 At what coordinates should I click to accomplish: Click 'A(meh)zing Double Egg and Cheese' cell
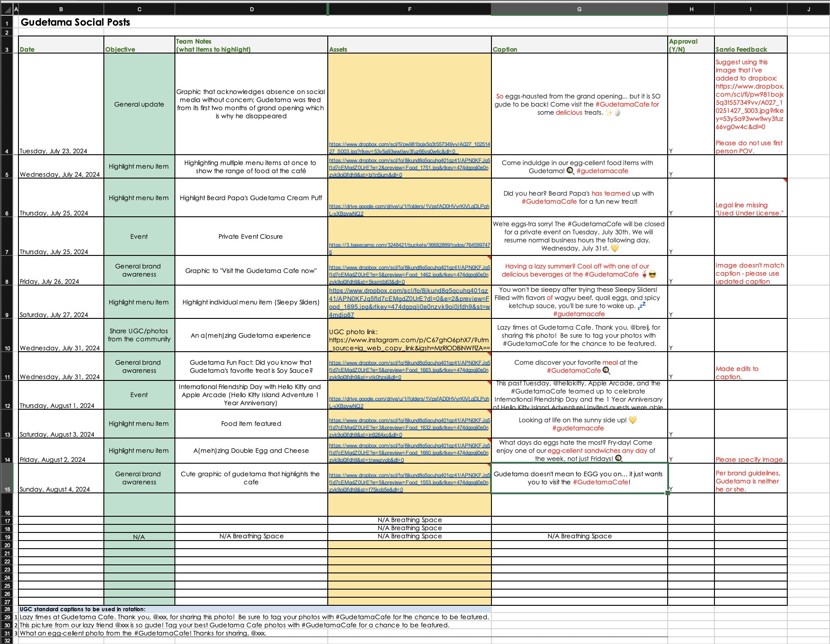pyautogui.click(x=251, y=451)
